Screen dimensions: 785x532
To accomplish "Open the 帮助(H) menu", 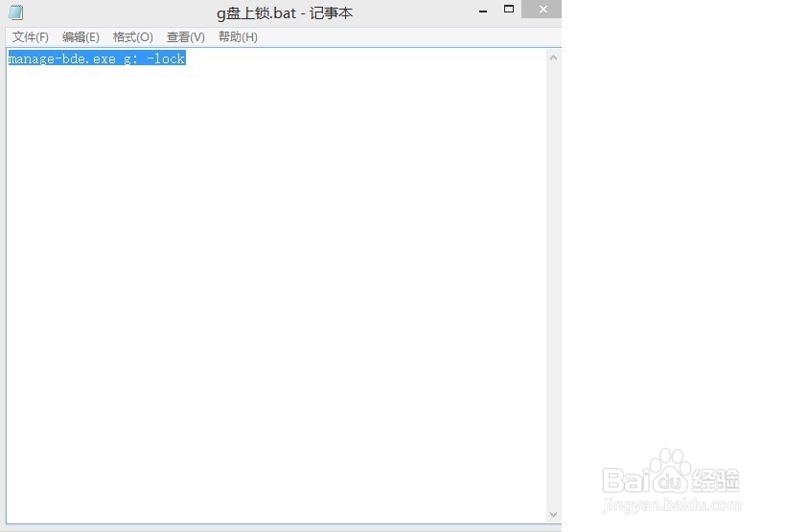I will (238, 37).
